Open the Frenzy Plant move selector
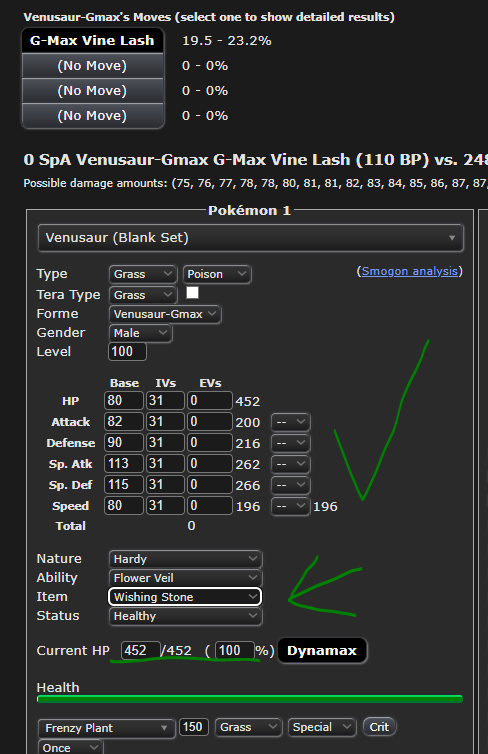Image resolution: width=488 pixels, height=754 pixels. 105,728
